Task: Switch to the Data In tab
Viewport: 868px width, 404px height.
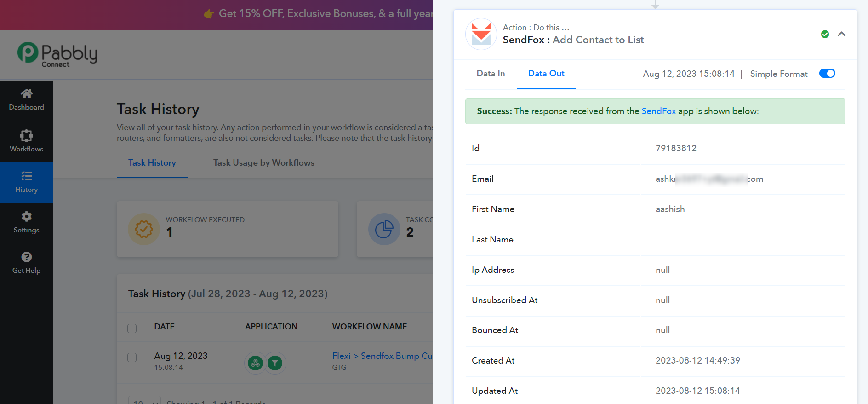Action: tap(491, 74)
